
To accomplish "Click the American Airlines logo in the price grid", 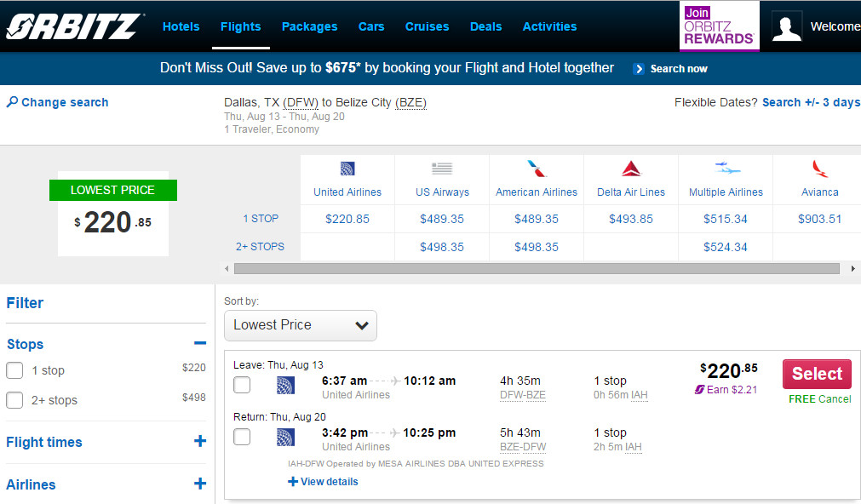I will pos(537,169).
